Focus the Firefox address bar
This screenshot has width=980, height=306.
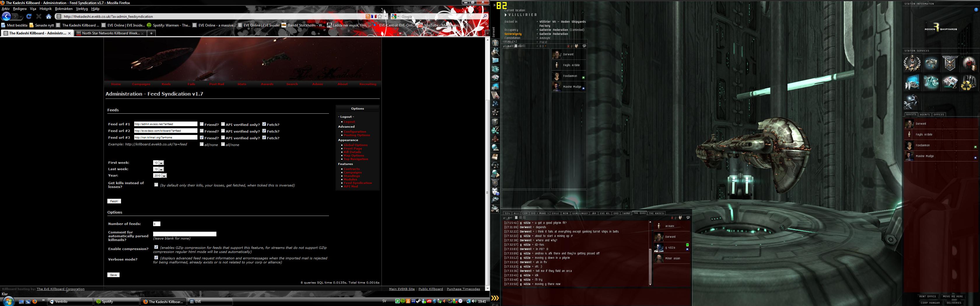pos(213,16)
